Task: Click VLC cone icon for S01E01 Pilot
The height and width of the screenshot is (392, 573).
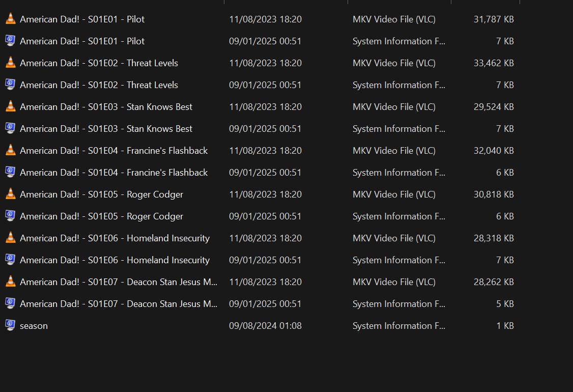Action: (10, 19)
